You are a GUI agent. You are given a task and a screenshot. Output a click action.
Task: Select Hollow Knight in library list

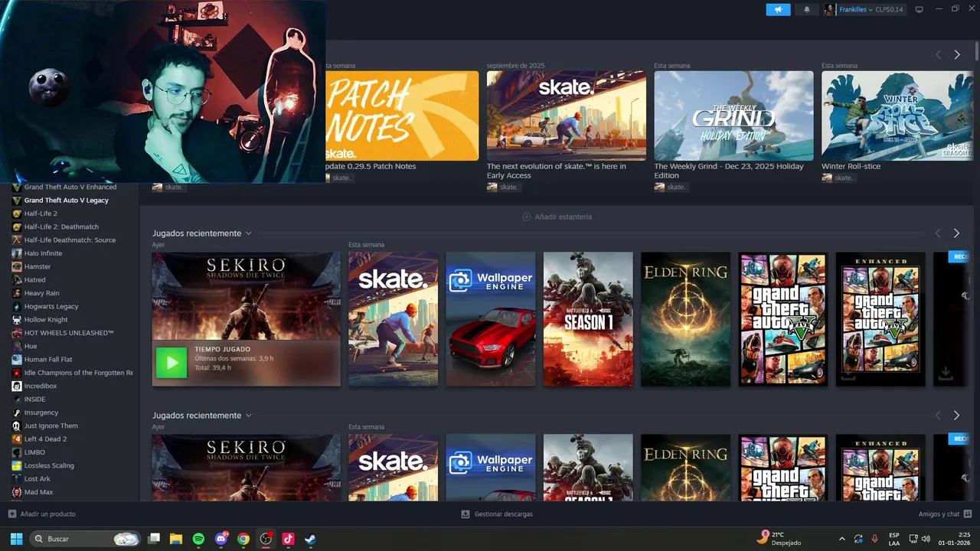[46, 320]
